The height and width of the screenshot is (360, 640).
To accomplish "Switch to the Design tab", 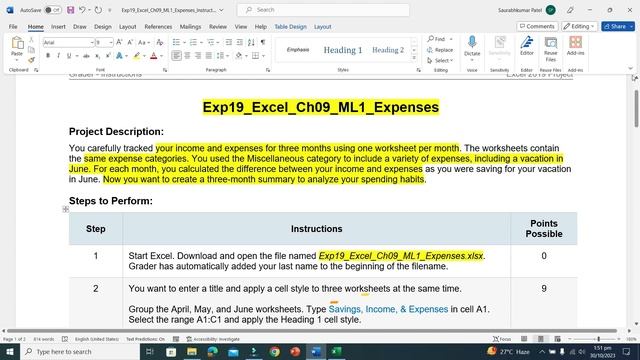I will point(102,27).
